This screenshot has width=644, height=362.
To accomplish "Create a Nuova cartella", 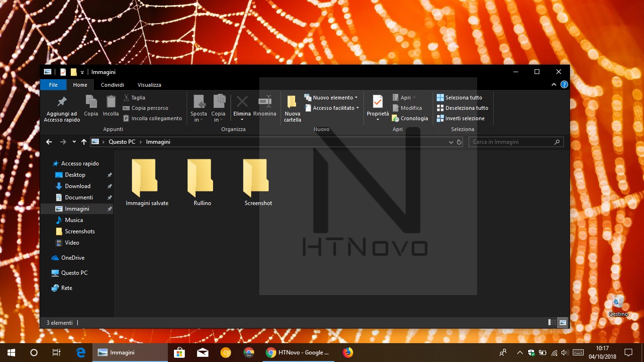I will [x=292, y=108].
